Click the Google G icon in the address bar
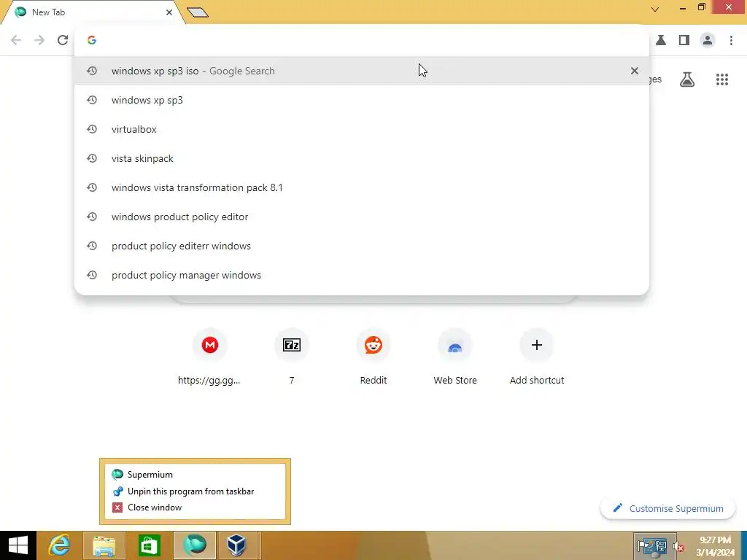The image size is (747, 560). point(92,41)
